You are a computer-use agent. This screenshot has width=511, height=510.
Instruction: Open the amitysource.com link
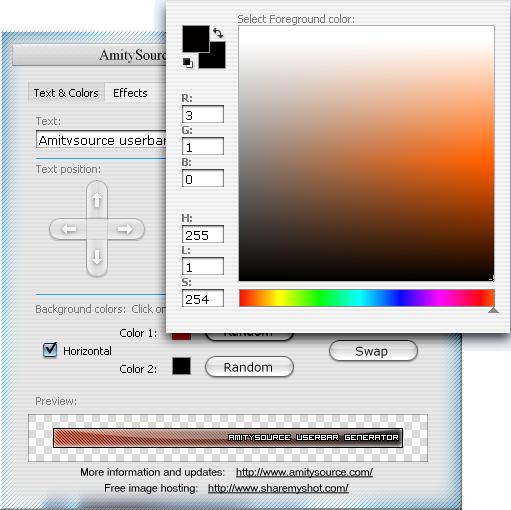pyautogui.click(x=304, y=472)
